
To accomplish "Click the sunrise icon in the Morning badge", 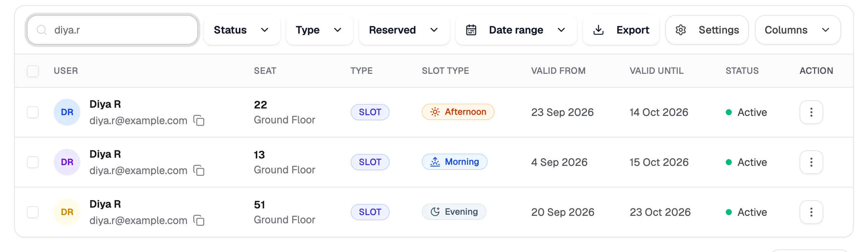I will [435, 162].
